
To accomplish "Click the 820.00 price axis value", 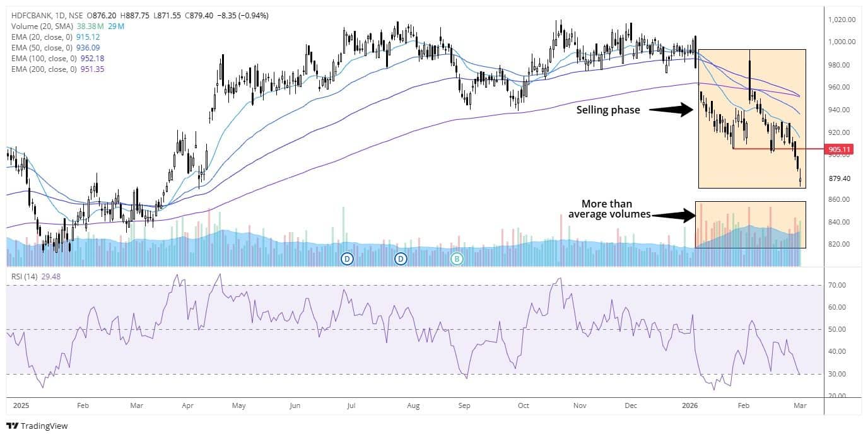I will [x=840, y=244].
